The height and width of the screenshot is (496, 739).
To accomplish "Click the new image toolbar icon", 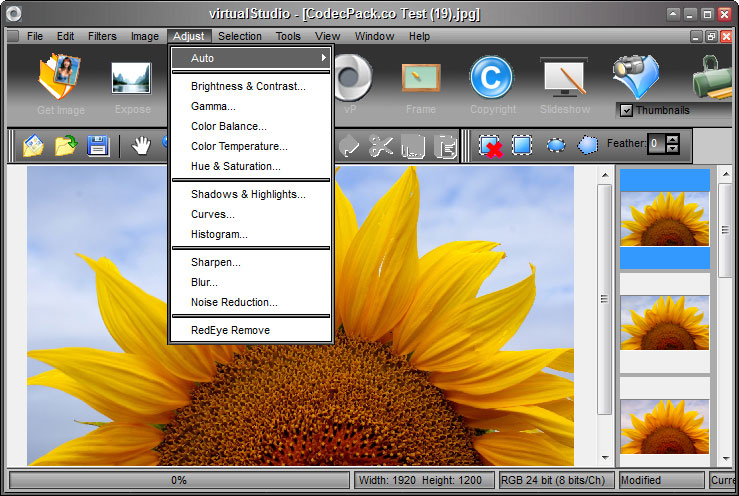I will point(33,146).
